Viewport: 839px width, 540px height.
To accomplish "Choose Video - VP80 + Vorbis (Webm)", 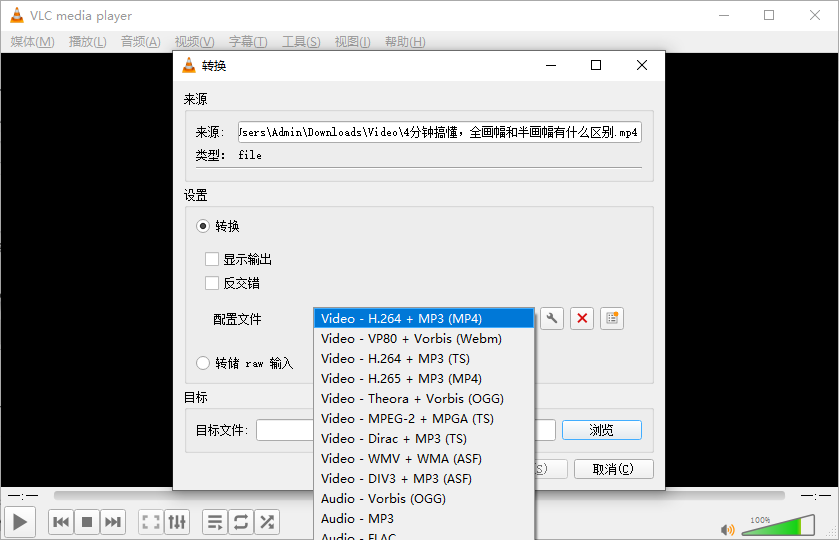I will 424,338.
